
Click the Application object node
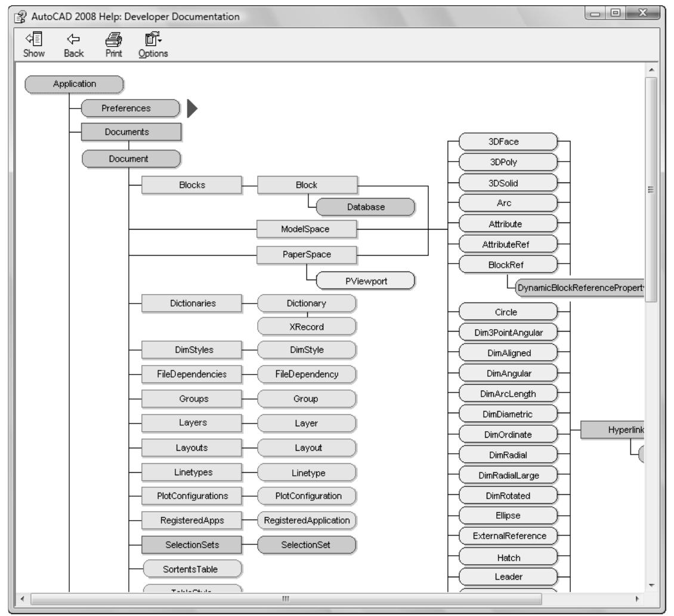tap(75, 84)
